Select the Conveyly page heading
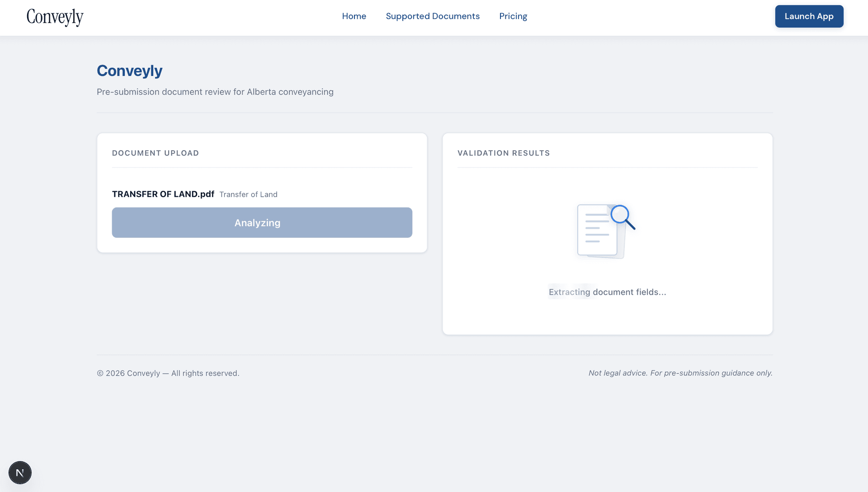The width and height of the screenshot is (868, 492). pos(129,71)
